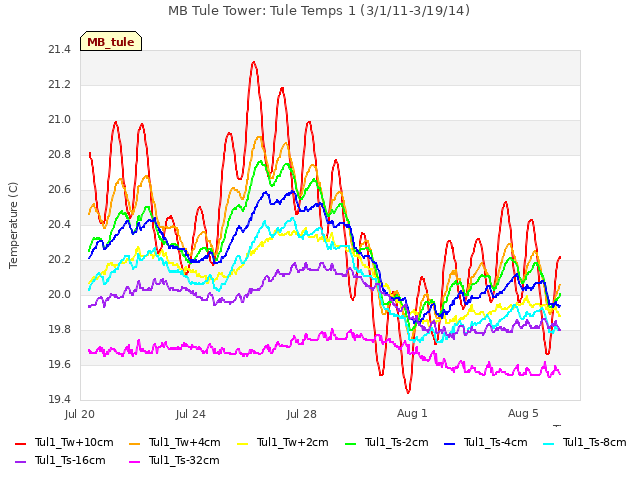Image resolution: width=640 pixels, height=480 pixels.
Task: Click the magenta Tul1_Ts-32cm legend swatch
Action: (x=134, y=461)
